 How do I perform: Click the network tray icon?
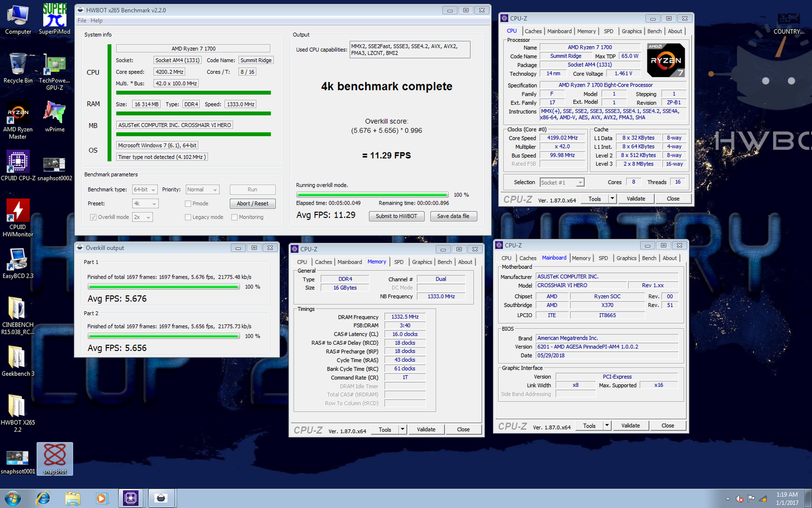(x=763, y=499)
